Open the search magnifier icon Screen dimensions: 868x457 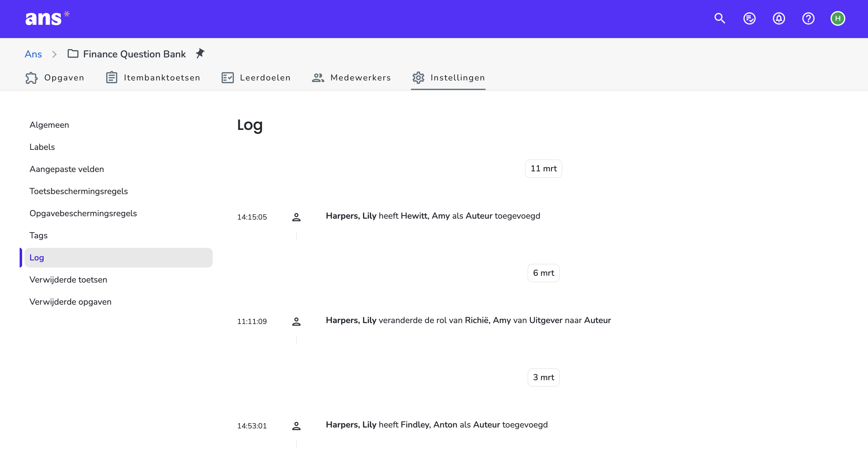click(720, 18)
